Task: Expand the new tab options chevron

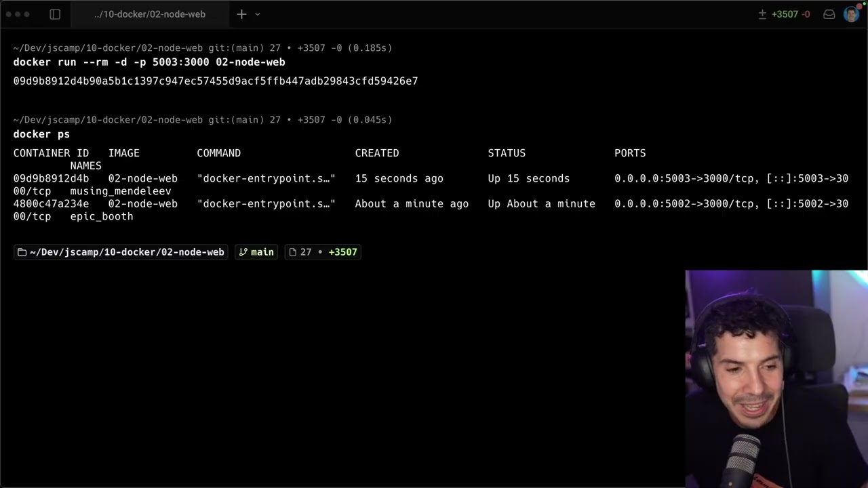Action: point(258,14)
